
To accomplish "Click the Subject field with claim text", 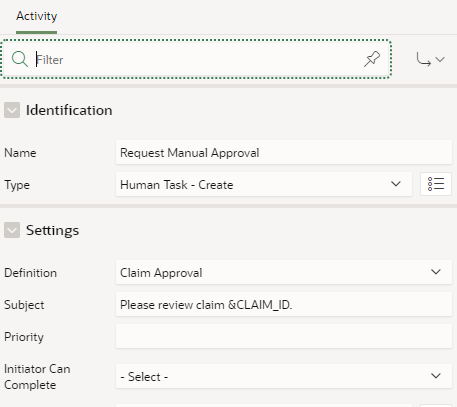I will tap(284, 304).
